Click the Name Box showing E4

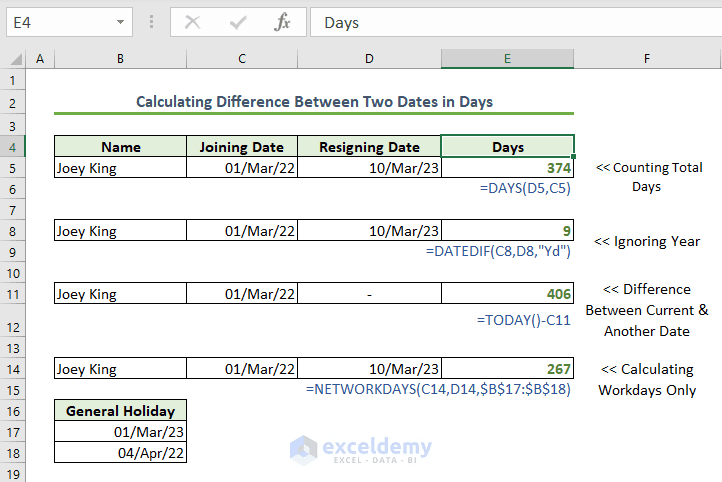pyautogui.click(x=69, y=22)
